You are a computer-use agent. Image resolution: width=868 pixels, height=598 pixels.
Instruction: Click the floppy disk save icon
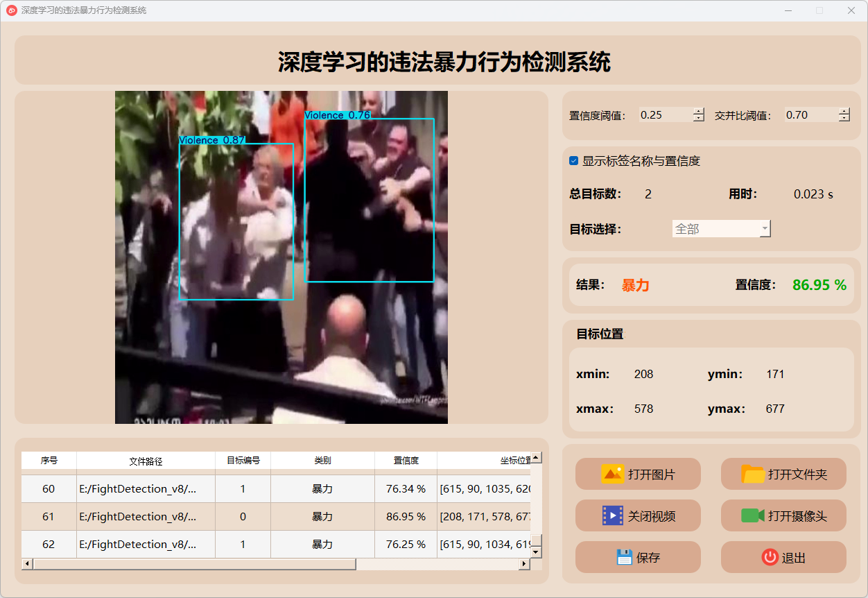point(624,558)
